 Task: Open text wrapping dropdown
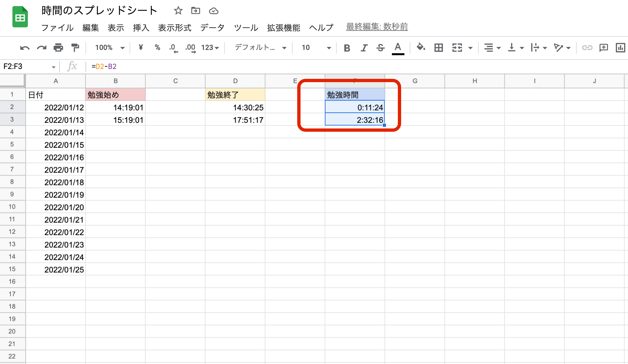point(539,48)
